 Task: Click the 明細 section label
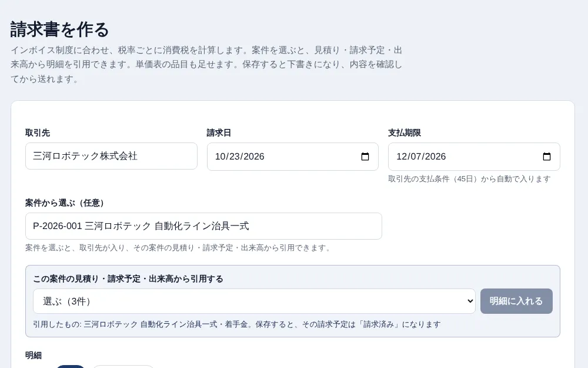click(34, 356)
